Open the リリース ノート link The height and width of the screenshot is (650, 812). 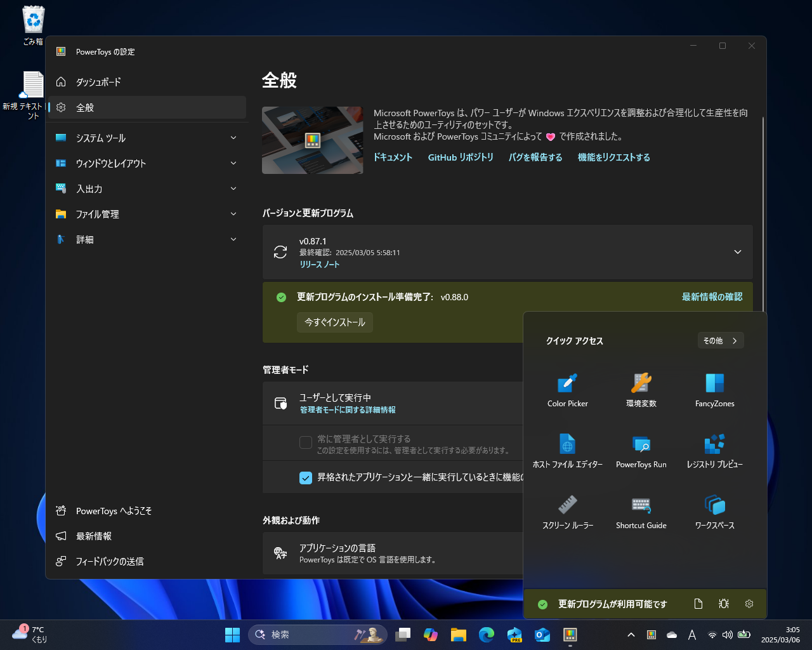pyautogui.click(x=320, y=265)
